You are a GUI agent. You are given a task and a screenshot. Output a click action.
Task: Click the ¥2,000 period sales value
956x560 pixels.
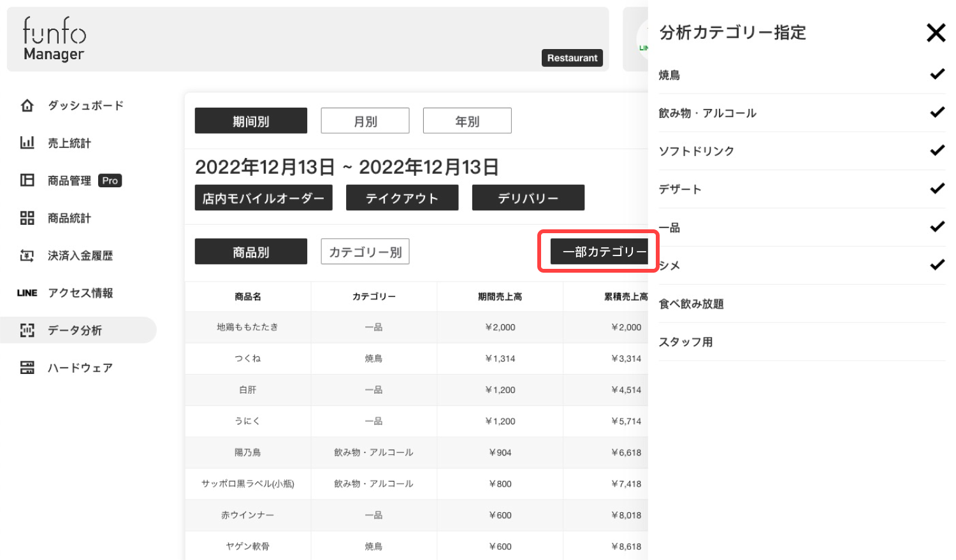pyautogui.click(x=500, y=327)
